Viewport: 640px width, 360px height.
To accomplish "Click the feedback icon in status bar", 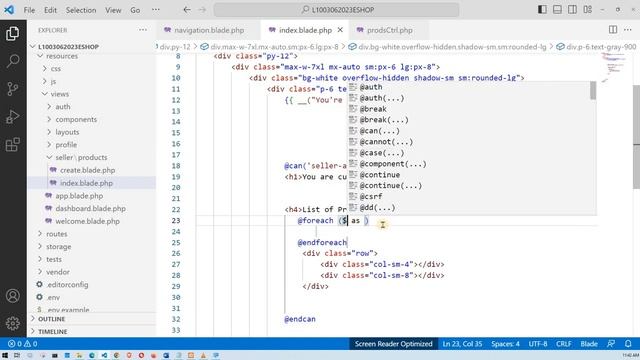I will click(x=611, y=344).
